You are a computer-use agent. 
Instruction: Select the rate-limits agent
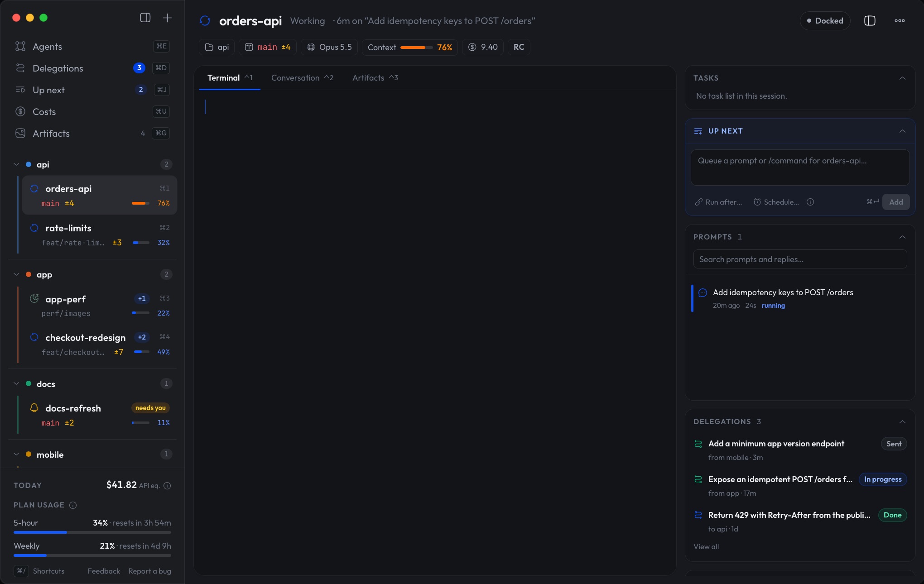tap(100, 235)
